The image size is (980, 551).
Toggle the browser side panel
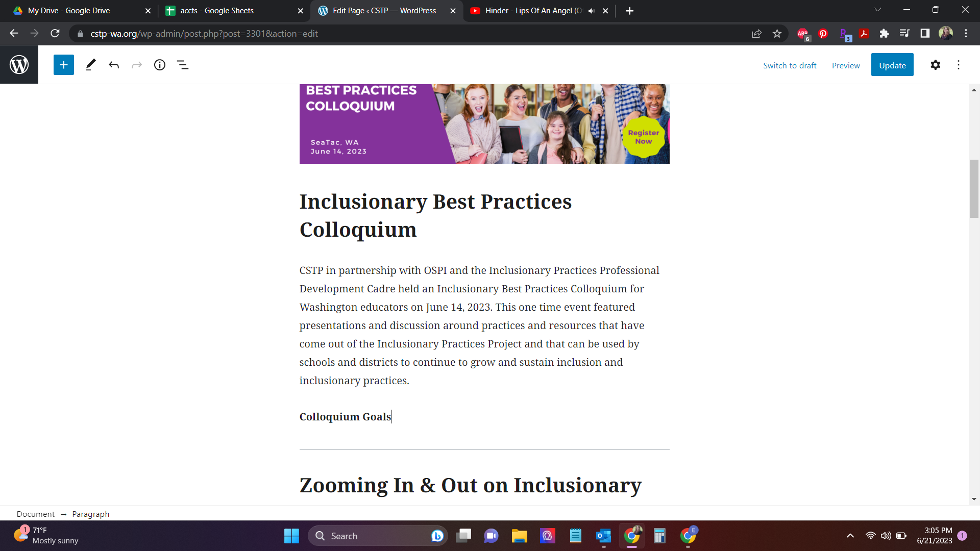tap(925, 34)
